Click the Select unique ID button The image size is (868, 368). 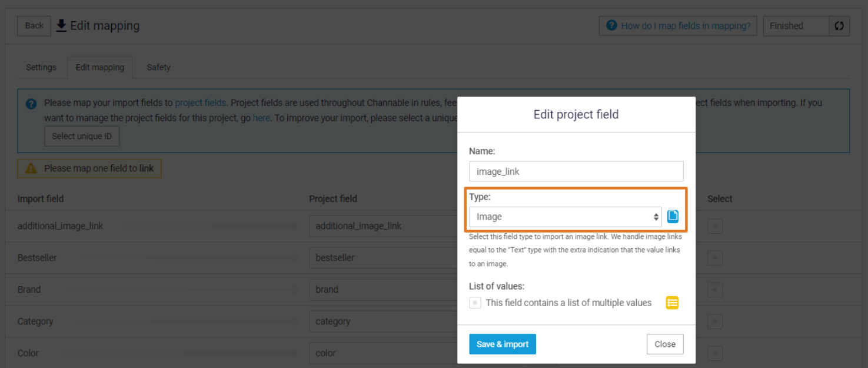coord(82,136)
